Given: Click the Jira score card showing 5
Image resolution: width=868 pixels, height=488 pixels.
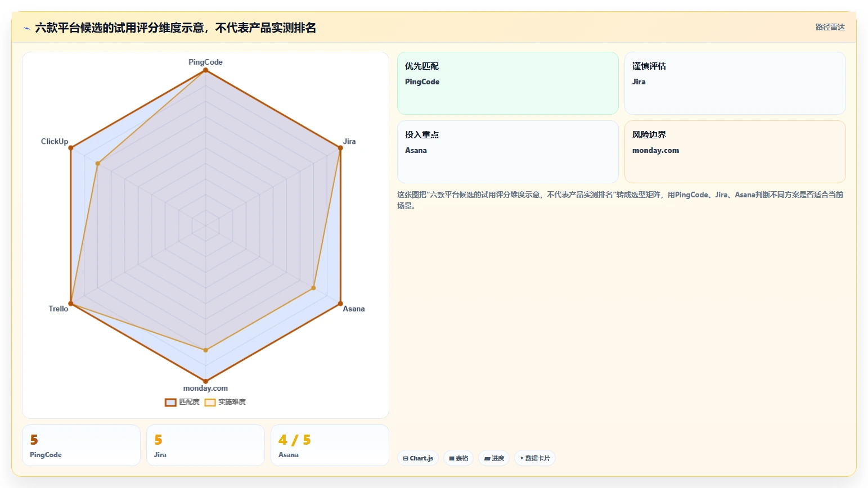Looking at the screenshot, I should pos(205,445).
